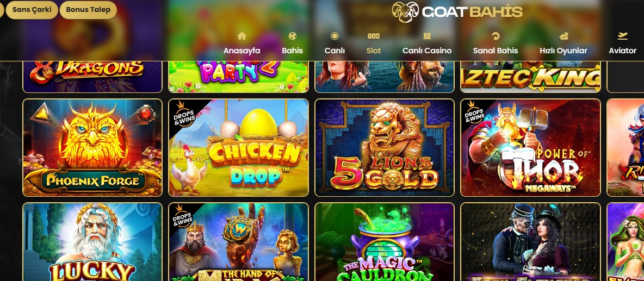Click the Anasayfa home icon
Image resolution: width=644 pixels, height=281 pixels.
(242, 36)
